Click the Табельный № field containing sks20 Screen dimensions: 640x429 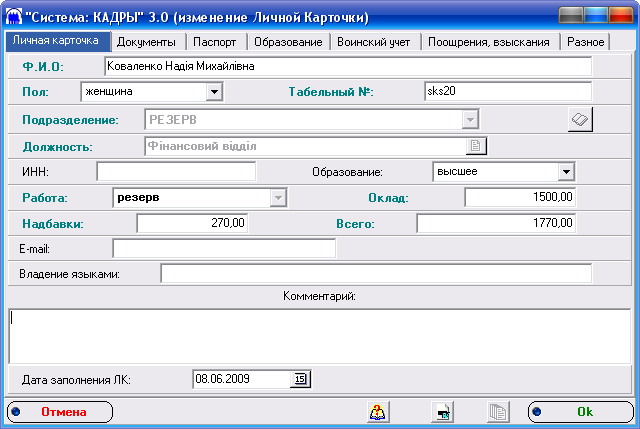(x=508, y=91)
